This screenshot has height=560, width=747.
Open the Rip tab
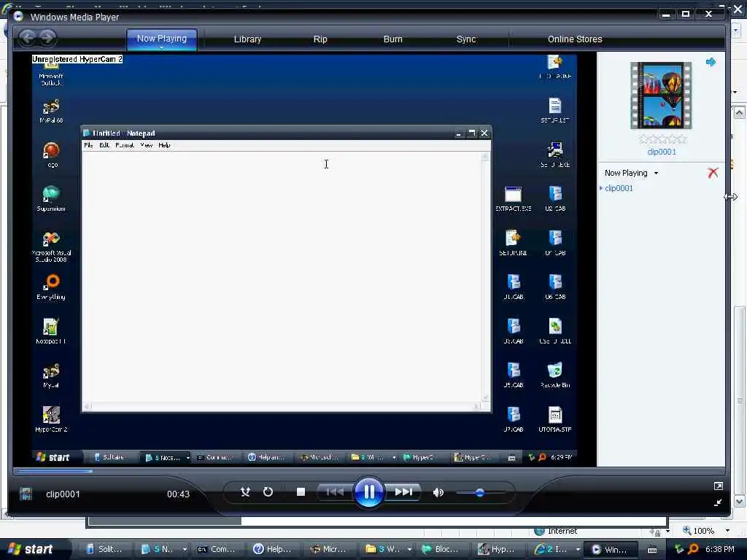[320, 39]
